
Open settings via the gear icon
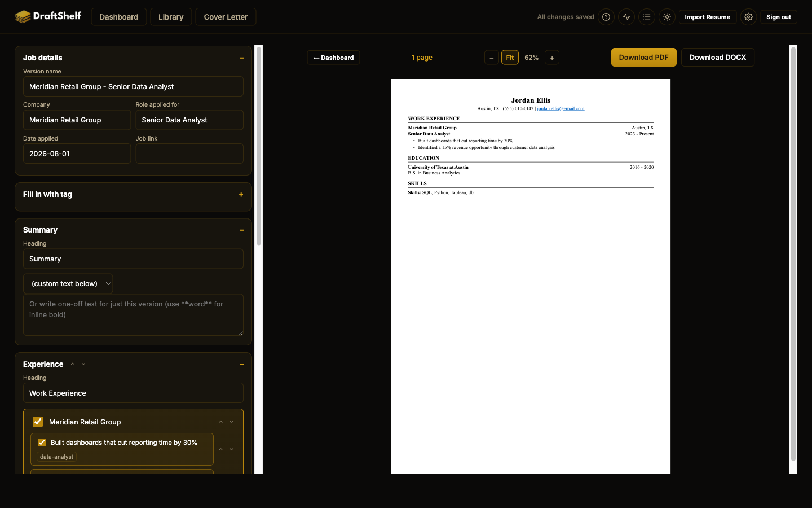[x=748, y=17]
